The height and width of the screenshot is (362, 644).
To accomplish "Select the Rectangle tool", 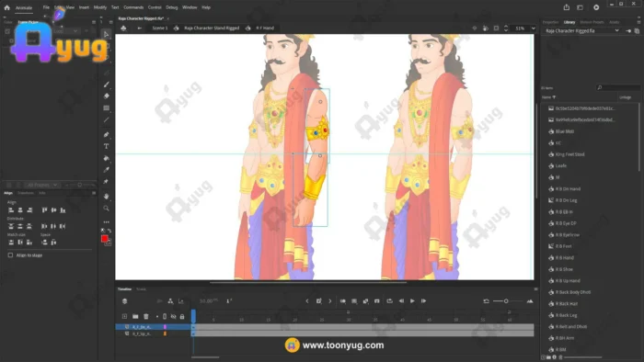I will pyautogui.click(x=107, y=107).
